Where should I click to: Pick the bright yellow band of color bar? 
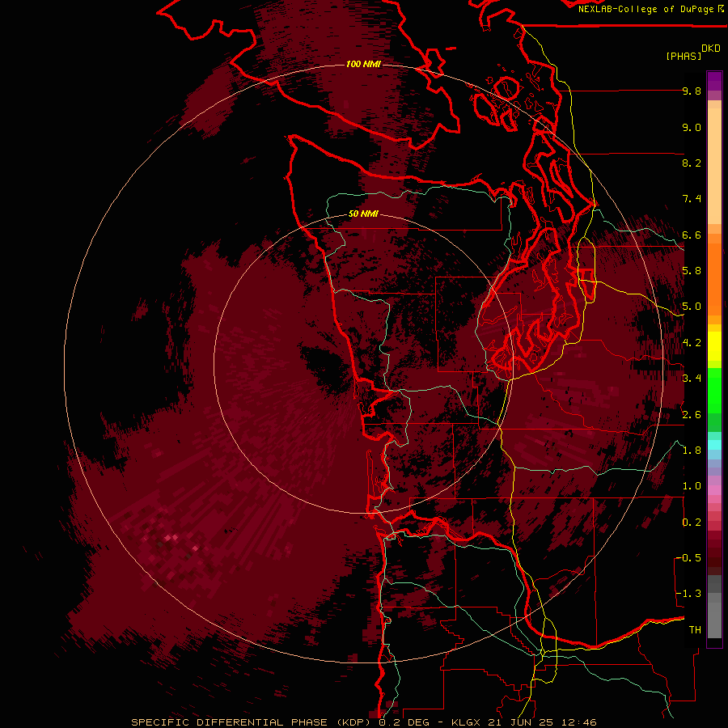tap(714, 346)
